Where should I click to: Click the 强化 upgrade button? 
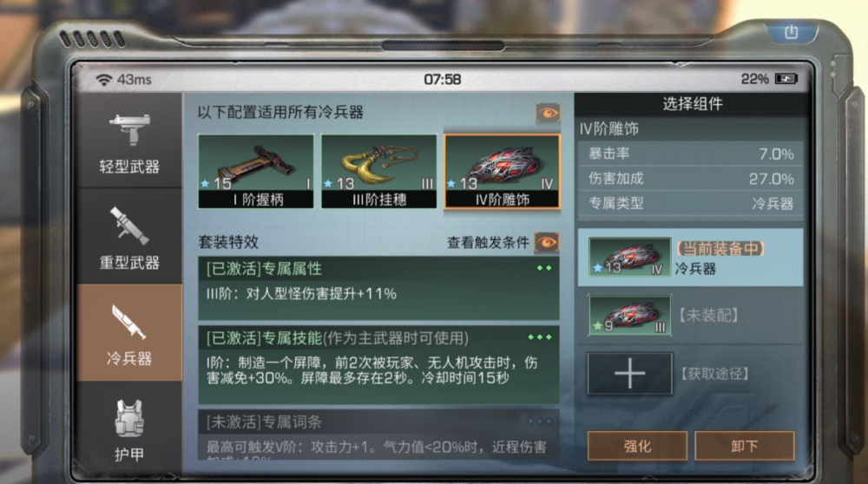coord(637,446)
